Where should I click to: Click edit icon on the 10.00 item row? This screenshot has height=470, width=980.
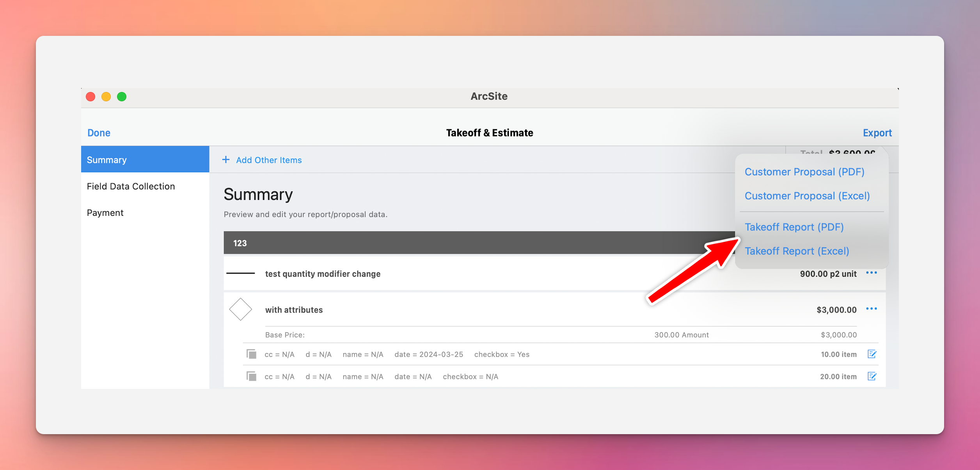pos(872,354)
